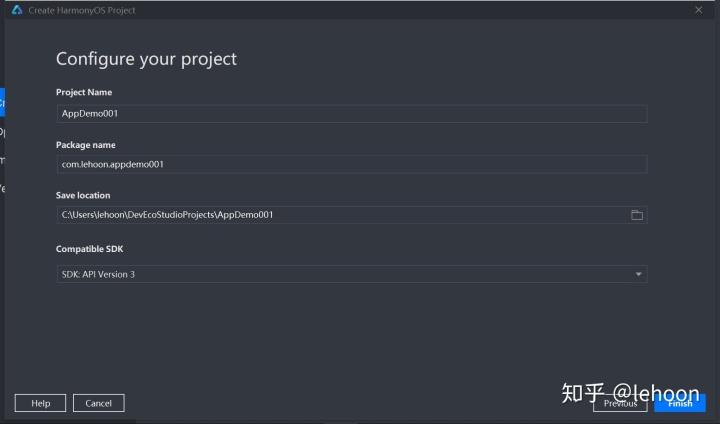Click the "Configure your project" heading
Viewport: 720px width, 424px height.
point(146,59)
